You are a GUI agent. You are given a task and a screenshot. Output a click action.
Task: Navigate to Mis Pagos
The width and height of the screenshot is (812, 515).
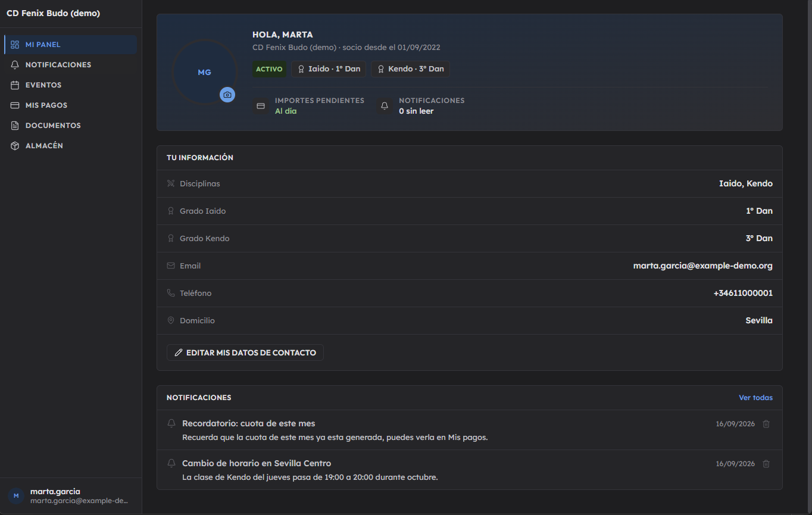pos(71,105)
